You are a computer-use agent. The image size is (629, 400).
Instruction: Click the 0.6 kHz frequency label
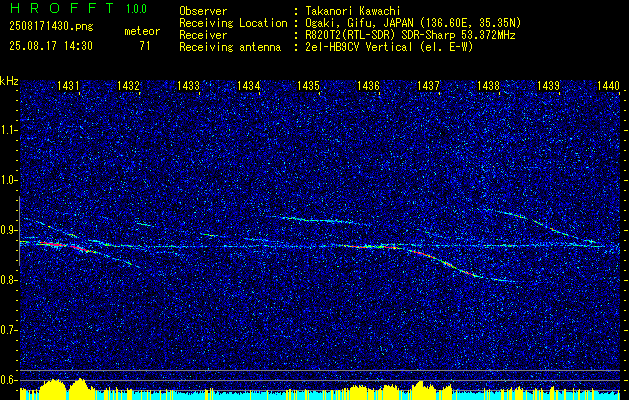pyautogui.click(x=8, y=380)
